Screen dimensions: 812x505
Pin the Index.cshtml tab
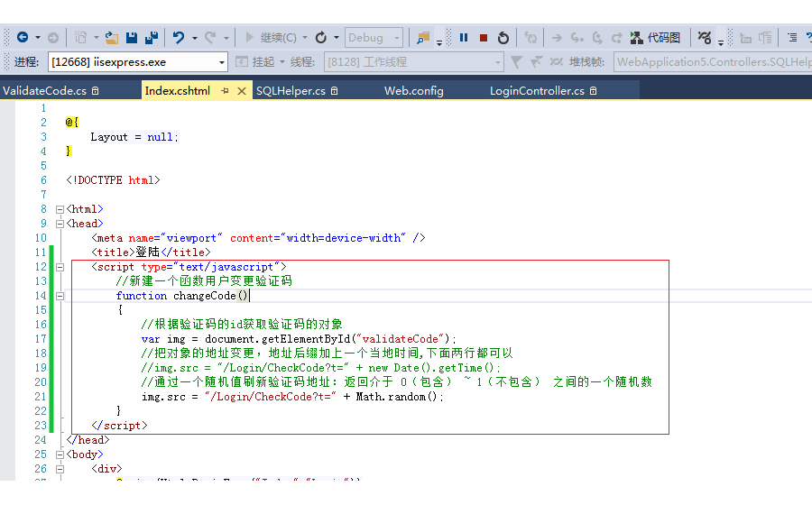pos(225,90)
